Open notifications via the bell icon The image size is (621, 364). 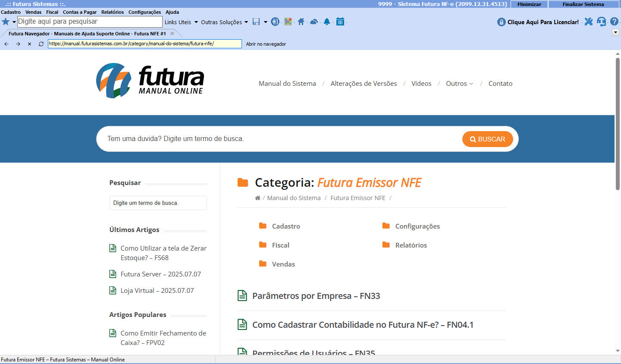327,22
